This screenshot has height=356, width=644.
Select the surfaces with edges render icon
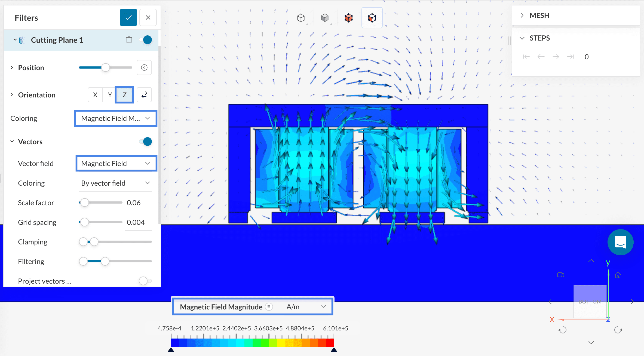pos(349,18)
